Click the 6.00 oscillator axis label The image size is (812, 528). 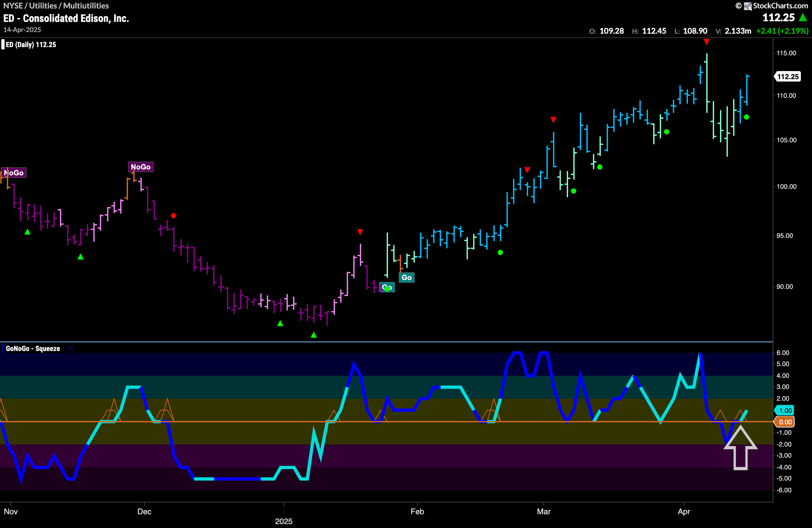783,352
